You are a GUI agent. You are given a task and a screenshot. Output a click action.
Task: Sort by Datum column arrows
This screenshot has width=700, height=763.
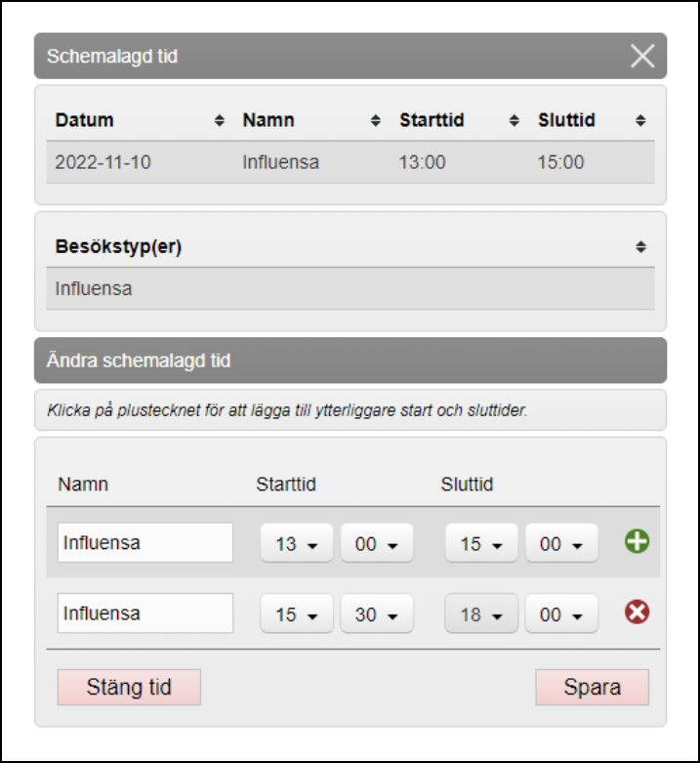[219, 121]
